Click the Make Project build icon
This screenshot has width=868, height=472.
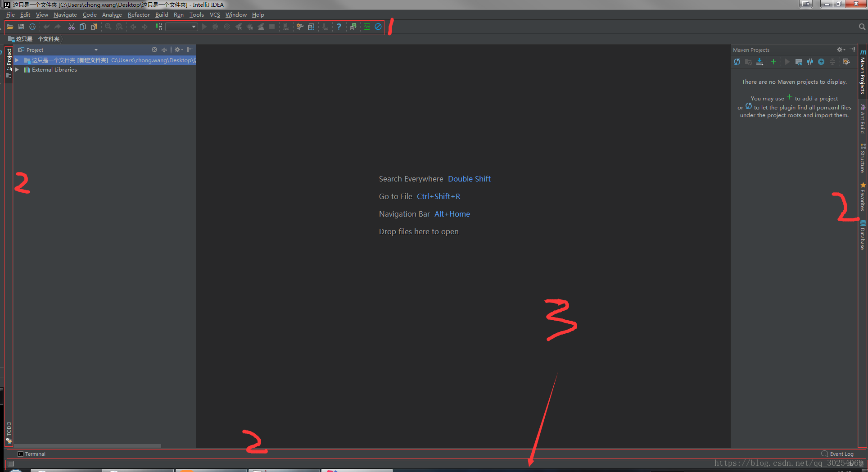tap(158, 27)
